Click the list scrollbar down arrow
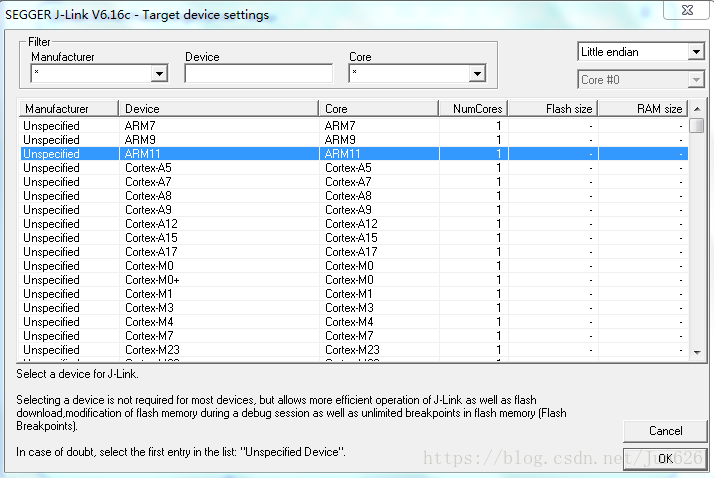Screen dimensions: 714x478 [697, 353]
